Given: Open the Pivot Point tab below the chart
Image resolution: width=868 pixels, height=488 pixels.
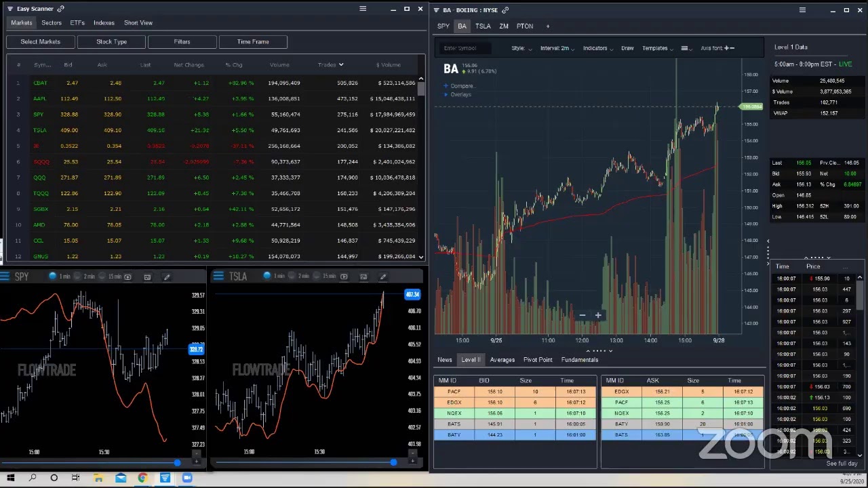Looking at the screenshot, I should pos(538,360).
